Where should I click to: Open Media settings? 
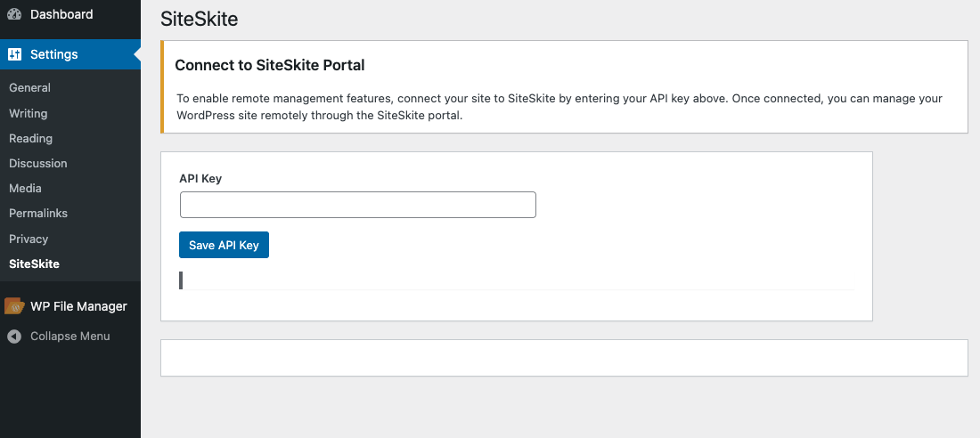coord(25,188)
